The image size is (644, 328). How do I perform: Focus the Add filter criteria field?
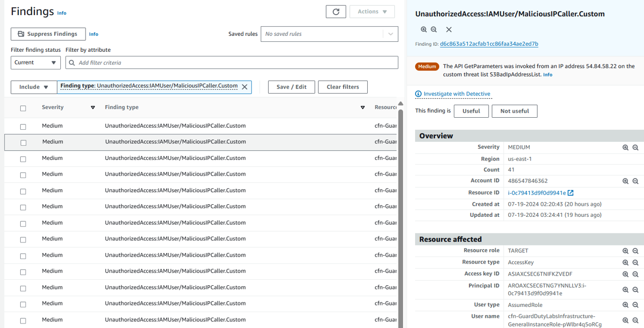click(x=231, y=63)
